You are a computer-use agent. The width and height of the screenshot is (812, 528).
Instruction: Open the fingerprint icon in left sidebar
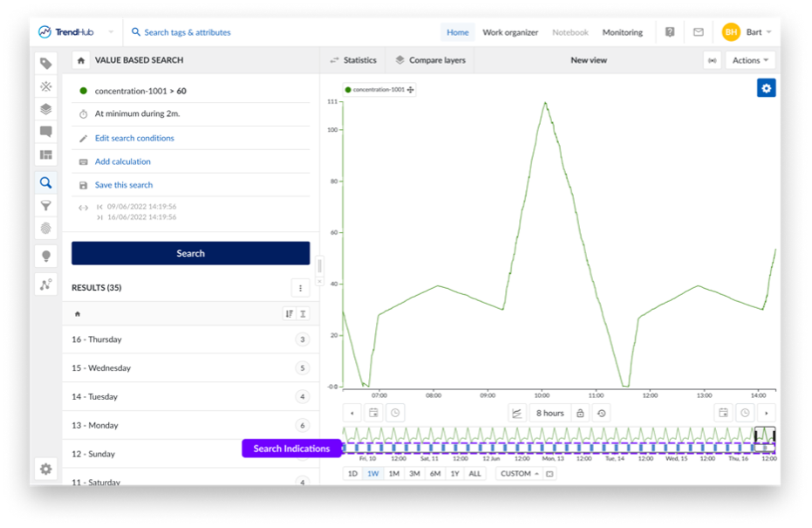(x=46, y=229)
